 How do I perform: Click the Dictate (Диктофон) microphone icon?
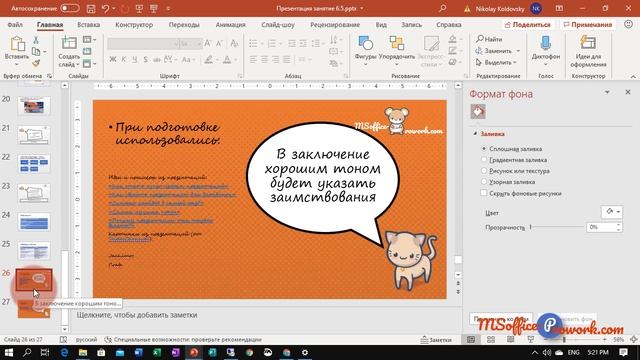click(x=546, y=43)
